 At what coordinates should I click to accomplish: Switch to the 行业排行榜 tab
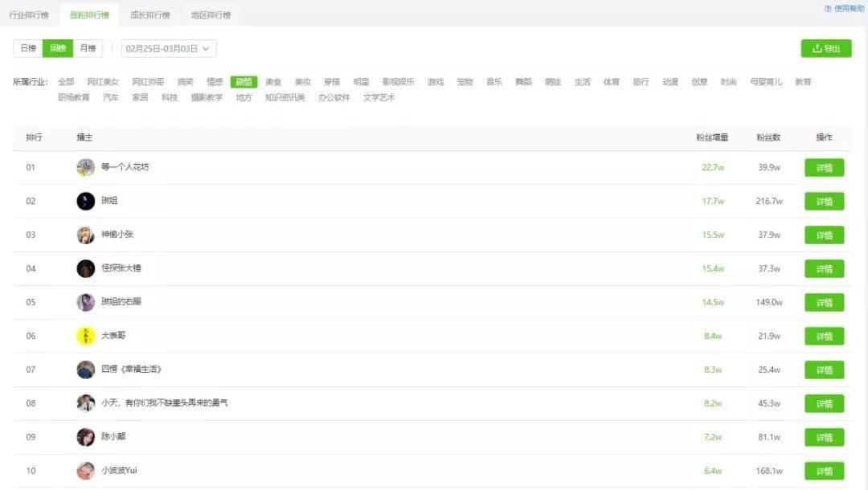[30, 15]
